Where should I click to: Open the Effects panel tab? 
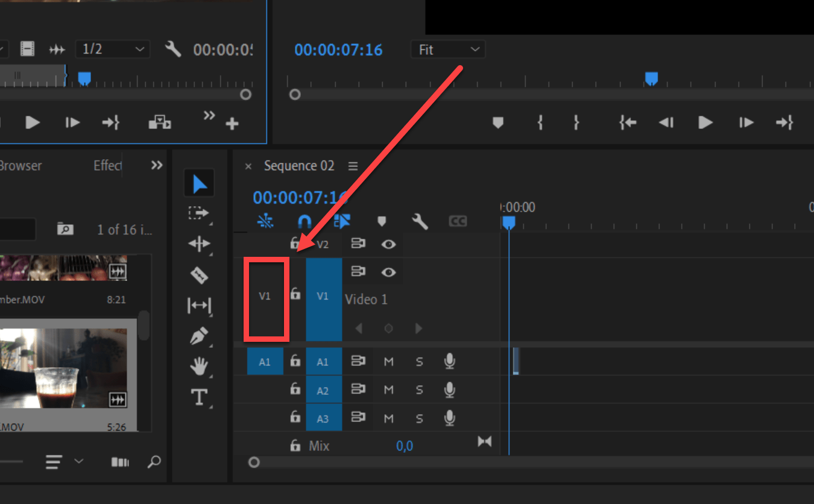coord(107,165)
